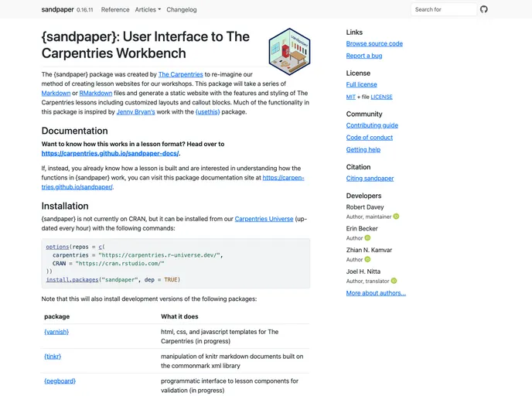This screenshot has width=532, height=396.
Task: Open the {tinkr} package link
Action: tap(53, 357)
